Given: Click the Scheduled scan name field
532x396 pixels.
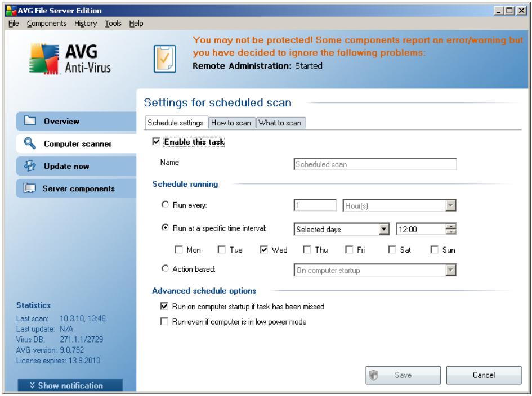Looking at the screenshot, I should (x=375, y=164).
